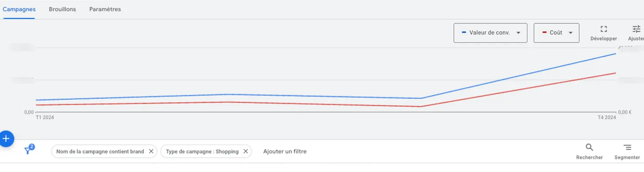
Task: Open the filter funnel icon
Action: (29, 150)
